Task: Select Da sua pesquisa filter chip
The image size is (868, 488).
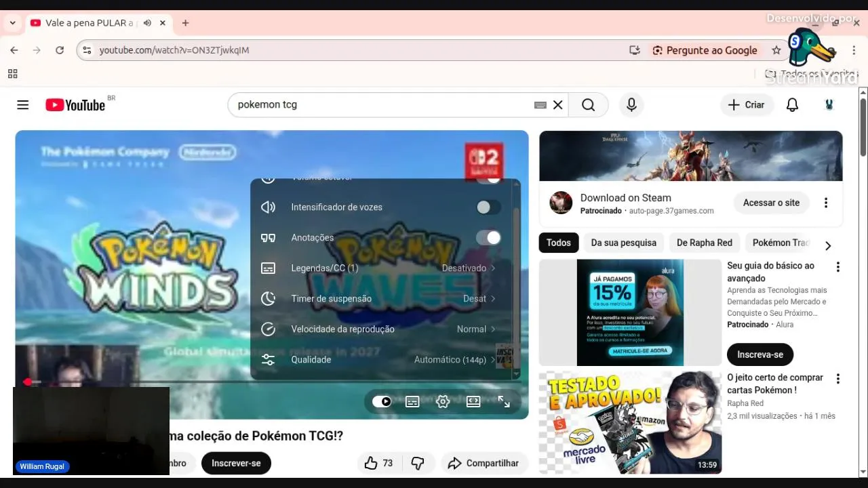Action: (x=623, y=243)
